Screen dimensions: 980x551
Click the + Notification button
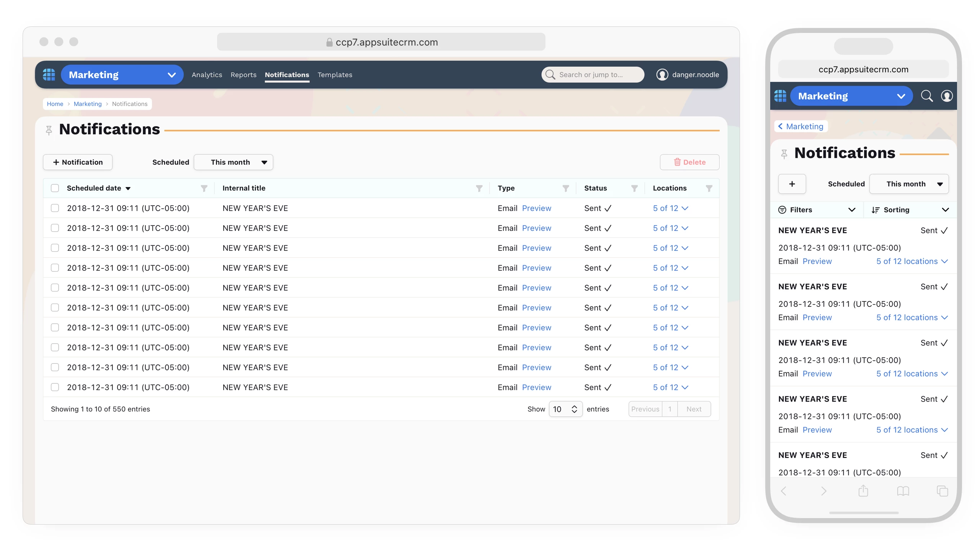78,162
